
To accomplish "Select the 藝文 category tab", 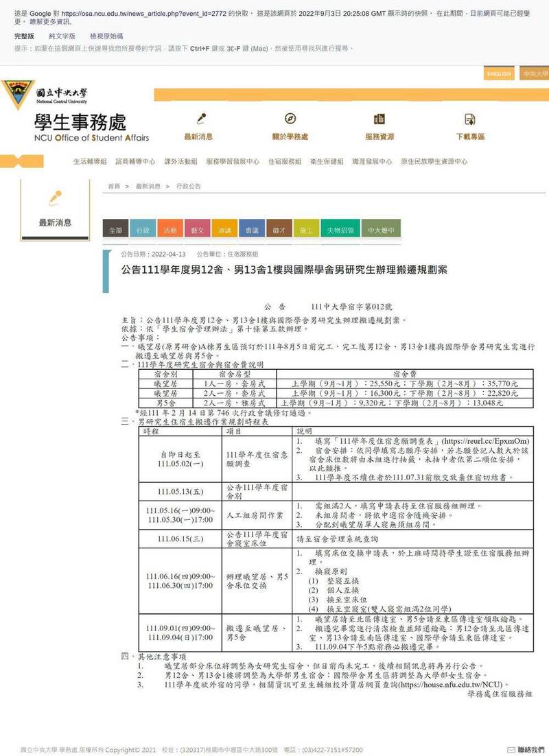I will [198, 228].
